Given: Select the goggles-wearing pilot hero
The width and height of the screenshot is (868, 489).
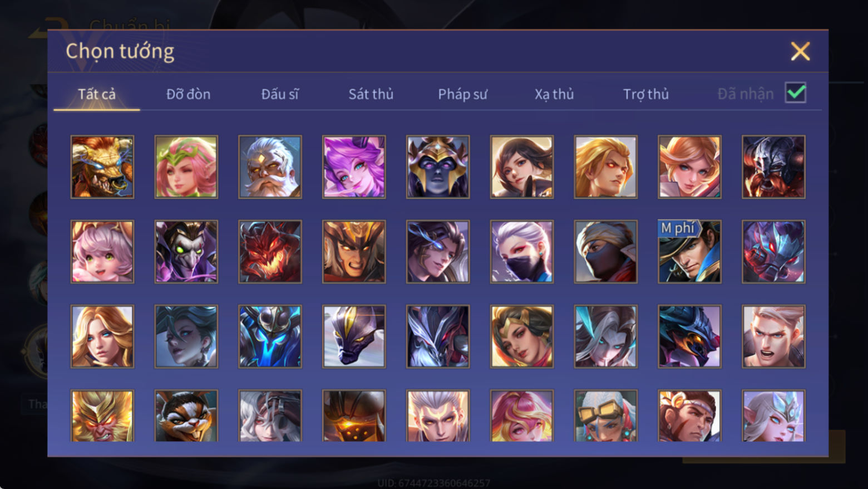Looking at the screenshot, I should click(606, 415).
